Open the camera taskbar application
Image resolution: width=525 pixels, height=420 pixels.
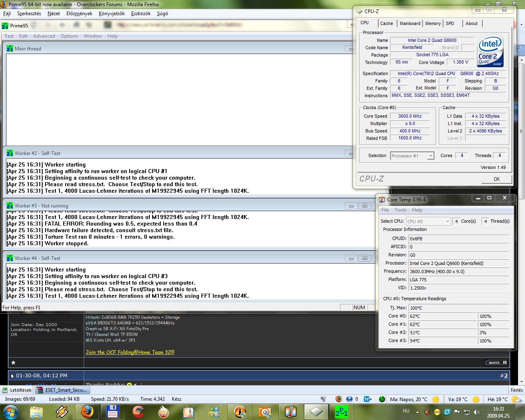coord(265,412)
